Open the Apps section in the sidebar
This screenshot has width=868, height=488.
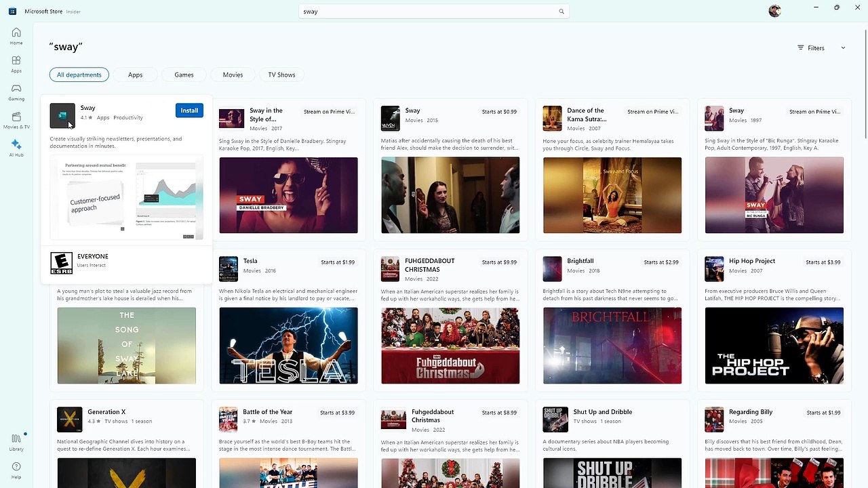[16, 64]
